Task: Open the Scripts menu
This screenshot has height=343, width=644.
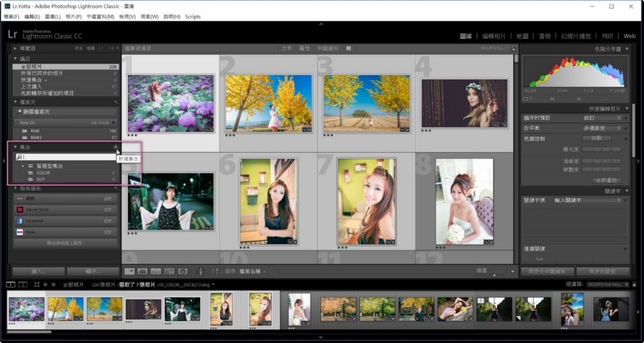Action: (x=193, y=17)
